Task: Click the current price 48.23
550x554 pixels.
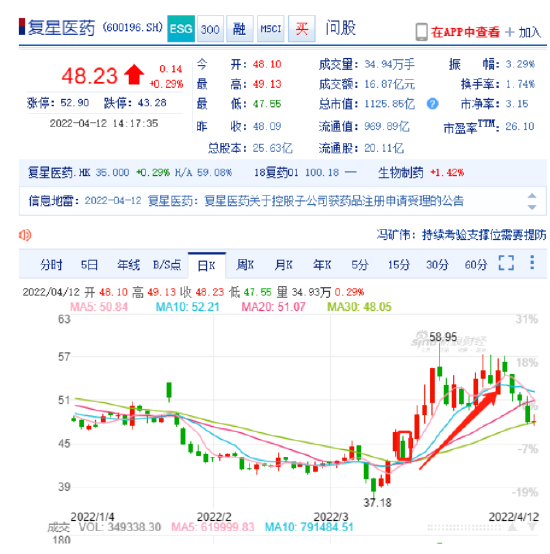Action: [89, 76]
